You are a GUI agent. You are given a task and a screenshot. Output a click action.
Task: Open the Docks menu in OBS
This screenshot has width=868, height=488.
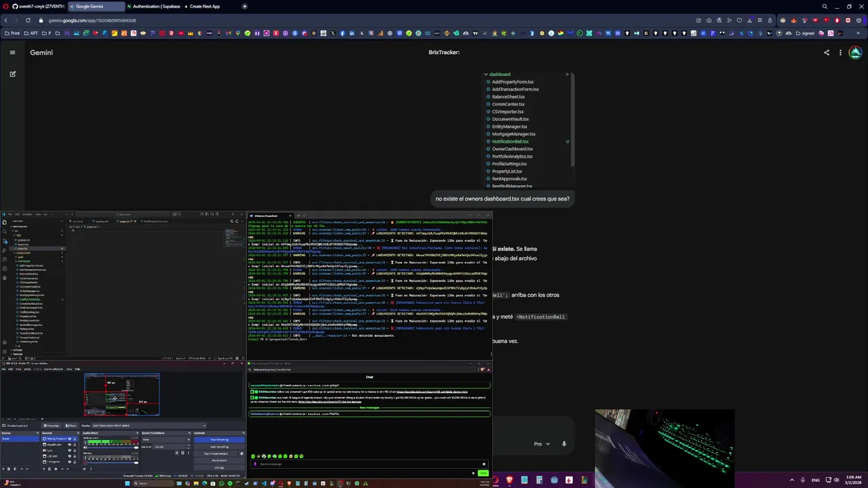(x=27, y=369)
